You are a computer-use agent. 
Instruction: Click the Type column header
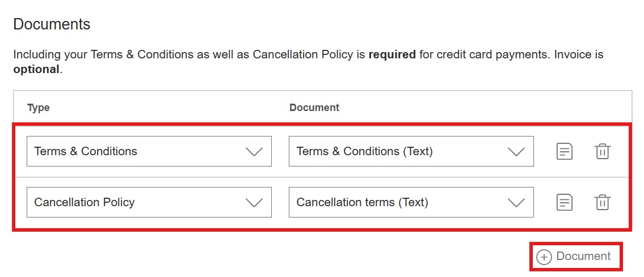pyautogui.click(x=38, y=108)
